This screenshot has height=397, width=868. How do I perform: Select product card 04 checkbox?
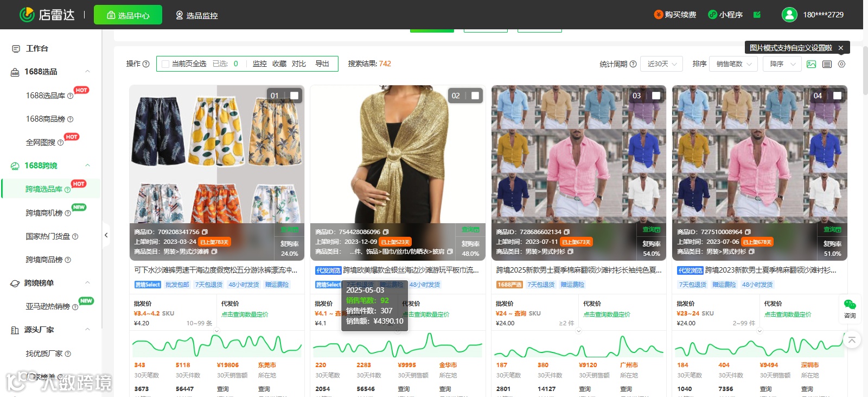click(837, 96)
